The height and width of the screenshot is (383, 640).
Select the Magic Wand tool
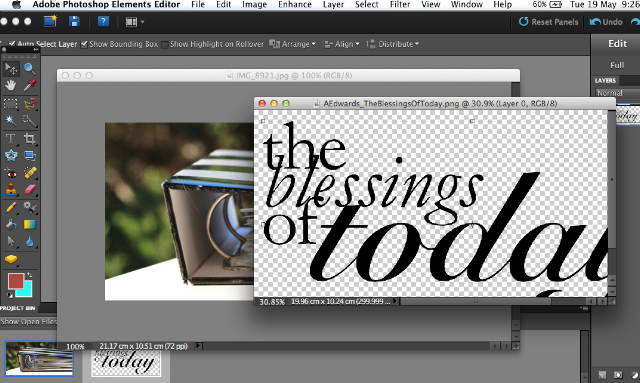coord(11,120)
